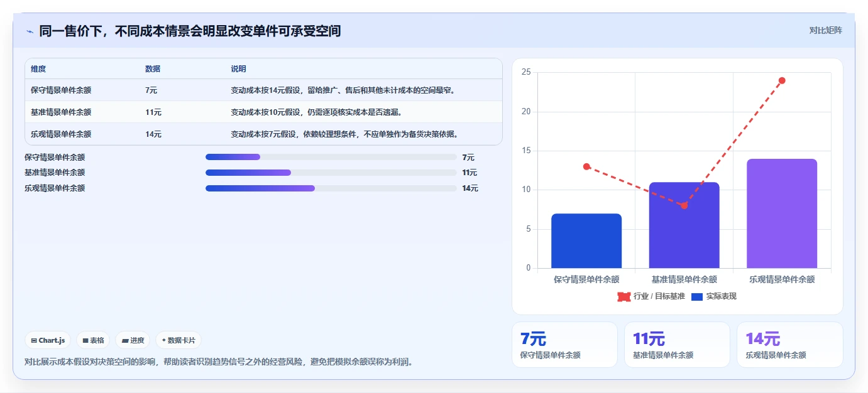Select the 数据卡片 tag chip

click(x=179, y=340)
